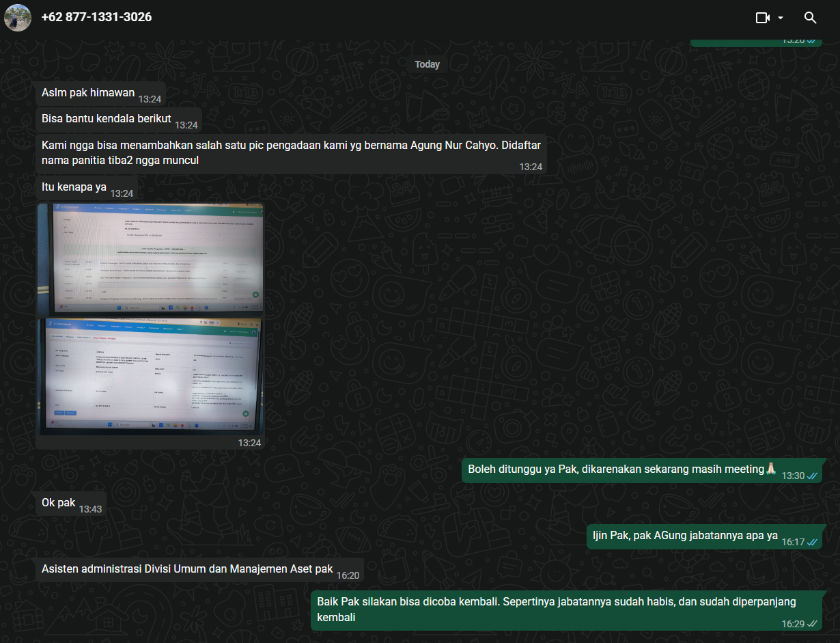The height and width of the screenshot is (643, 840).
Task: Select the "Bisa bantu kendala berikut" message
Action: point(106,119)
